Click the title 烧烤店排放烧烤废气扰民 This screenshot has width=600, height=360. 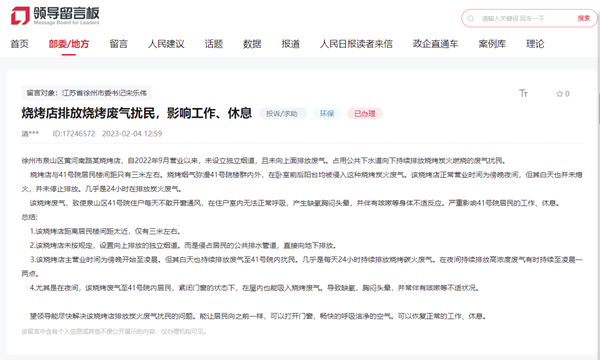click(x=137, y=113)
